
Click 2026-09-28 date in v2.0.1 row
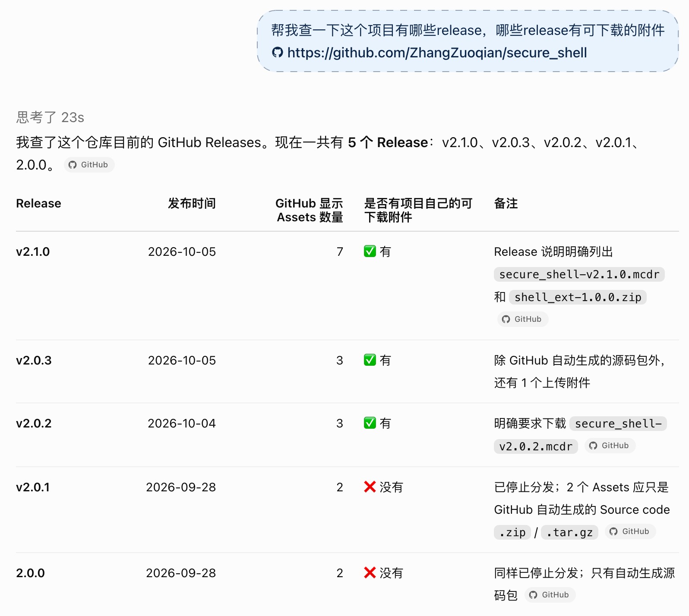[181, 487]
